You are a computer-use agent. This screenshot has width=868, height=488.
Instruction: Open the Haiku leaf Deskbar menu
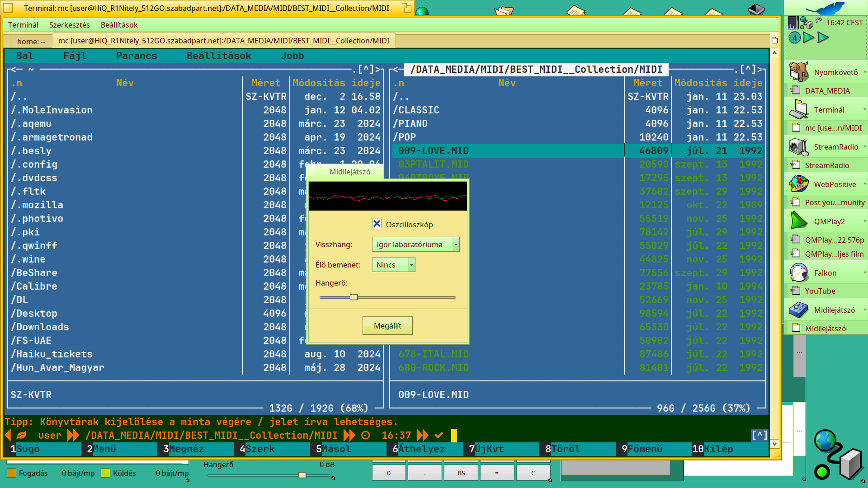(x=826, y=8)
